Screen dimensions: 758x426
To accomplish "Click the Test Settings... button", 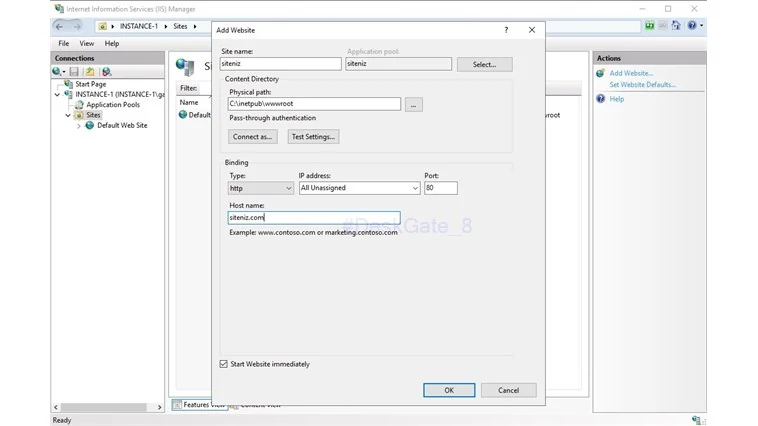I will tap(313, 137).
